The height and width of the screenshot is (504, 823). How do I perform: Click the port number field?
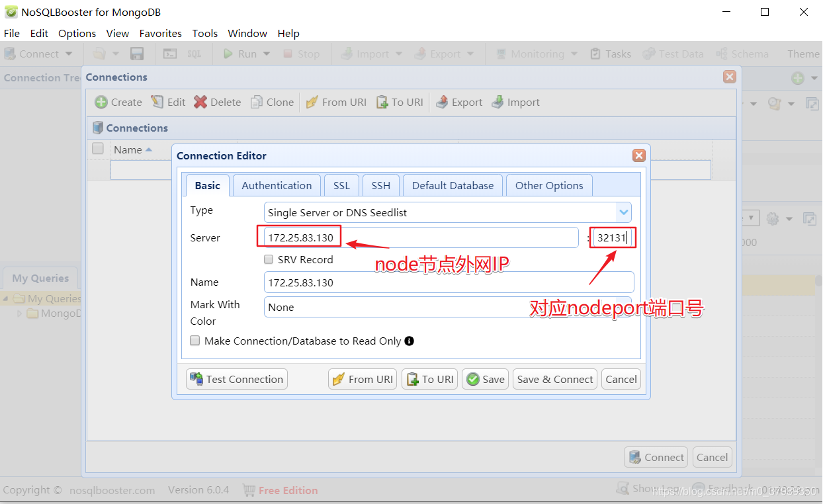(613, 238)
